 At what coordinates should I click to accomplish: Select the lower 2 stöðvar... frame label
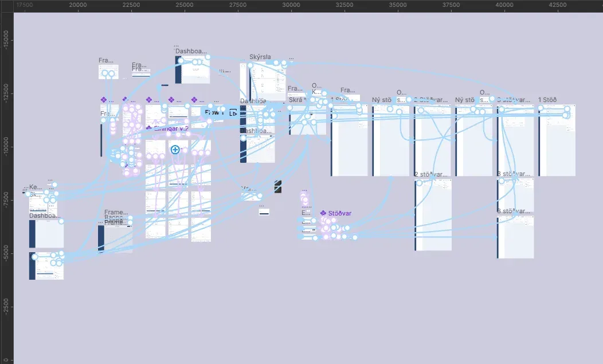point(431,174)
